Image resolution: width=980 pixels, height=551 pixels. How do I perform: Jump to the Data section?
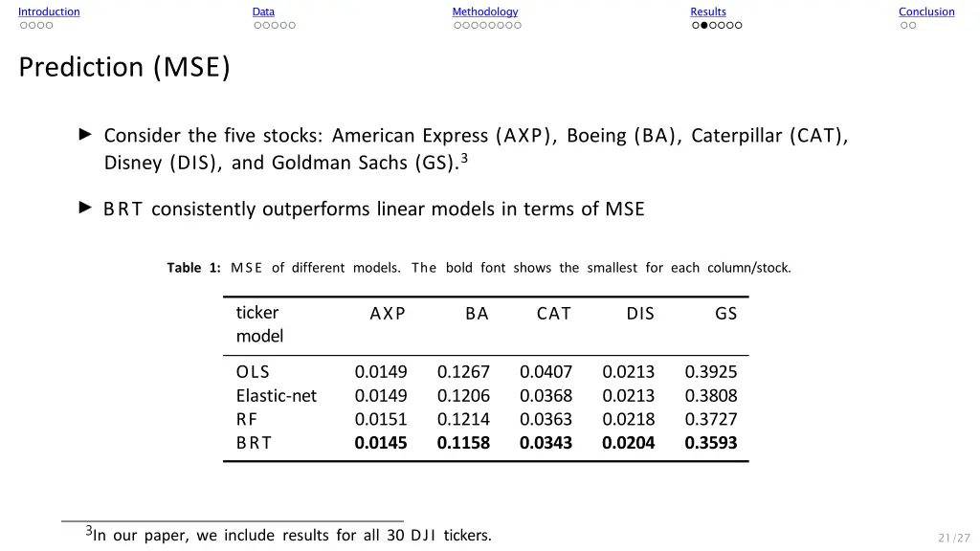[x=263, y=11]
